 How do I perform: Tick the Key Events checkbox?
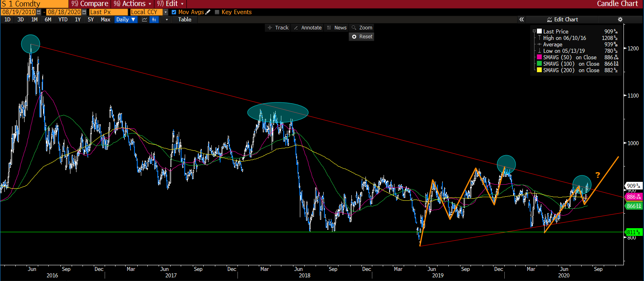217,12
